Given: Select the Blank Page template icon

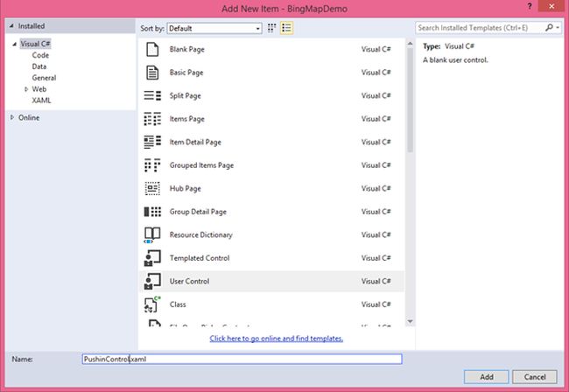Looking at the screenshot, I should pos(152,49).
